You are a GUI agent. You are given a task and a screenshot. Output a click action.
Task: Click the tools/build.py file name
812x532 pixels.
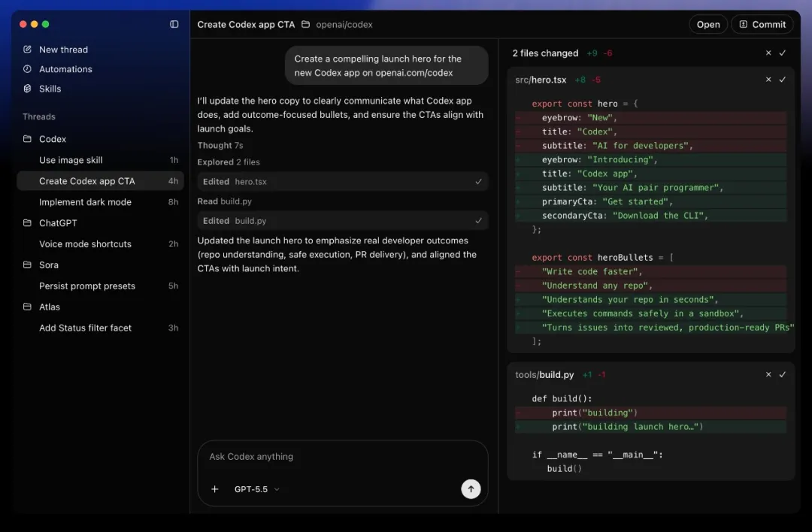pyautogui.click(x=544, y=375)
